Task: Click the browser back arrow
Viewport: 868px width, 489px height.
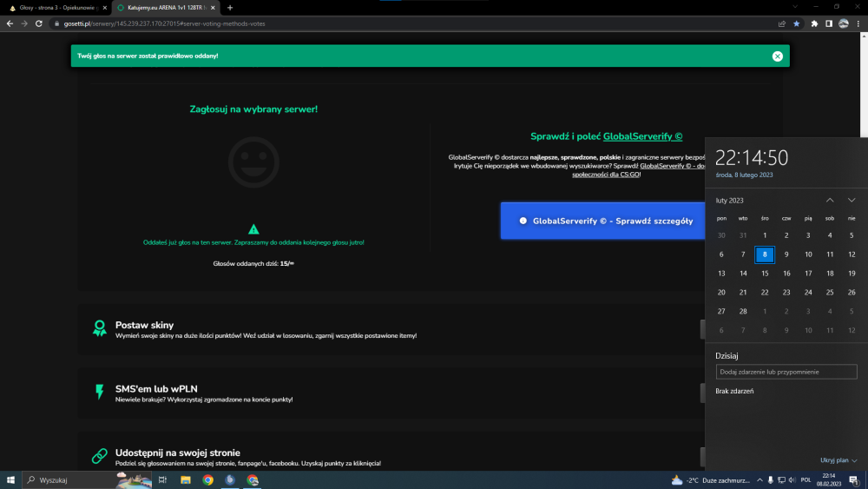Action: (10, 23)
